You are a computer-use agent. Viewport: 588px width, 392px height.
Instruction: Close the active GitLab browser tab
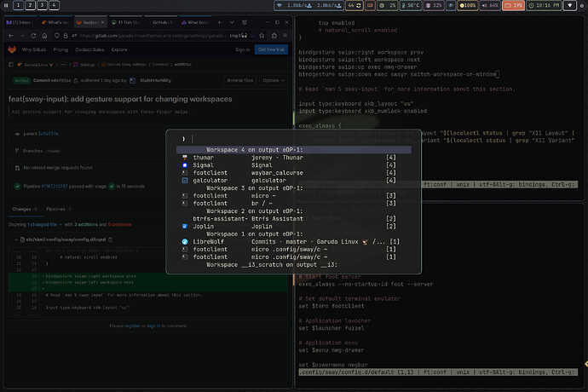tap(102, 22)
